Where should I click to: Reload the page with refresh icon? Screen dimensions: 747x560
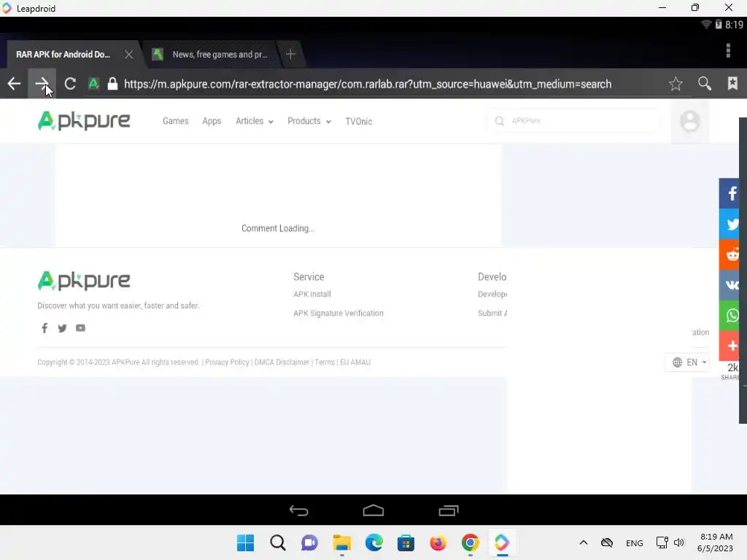(x=70, y=84)
